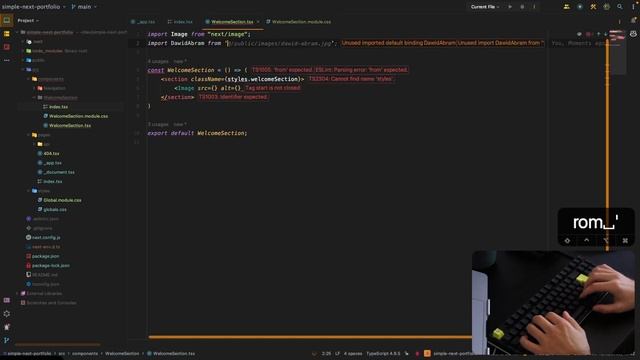The width and height of the screenshot is (640, 360).
Task: Click the 4 spaces indent status item
Action: [x=353, y=353]
